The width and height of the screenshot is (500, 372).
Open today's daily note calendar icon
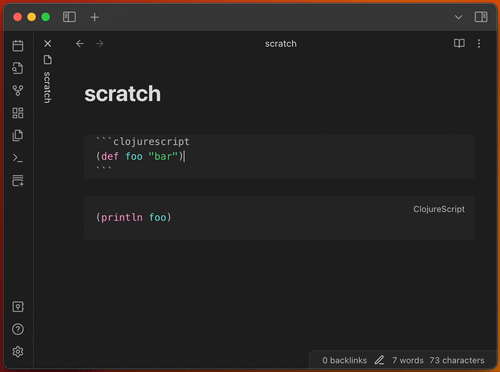pos(18,46)
